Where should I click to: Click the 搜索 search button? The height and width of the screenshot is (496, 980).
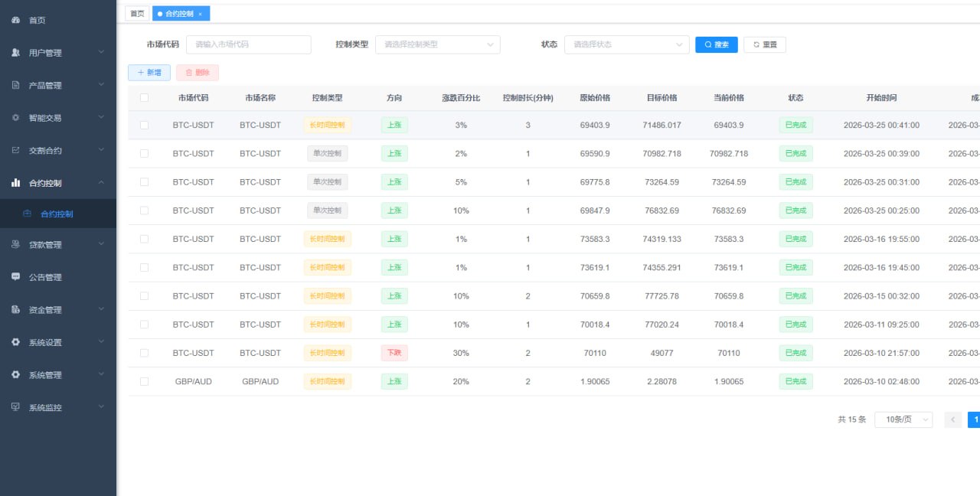716,44
